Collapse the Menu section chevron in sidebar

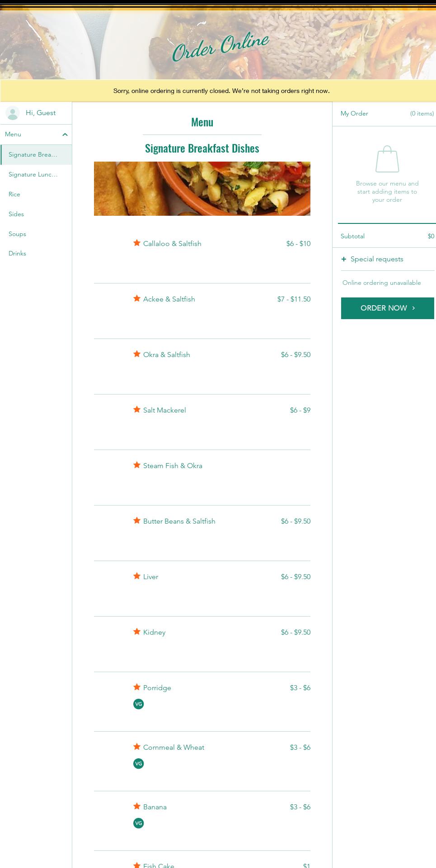point(65,135)
